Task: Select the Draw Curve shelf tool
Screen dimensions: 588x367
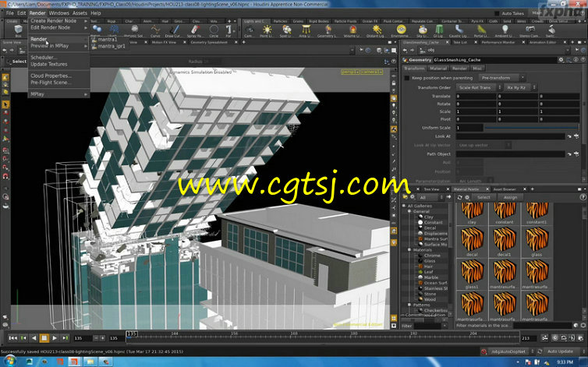Action: click(x=174, y=30)
